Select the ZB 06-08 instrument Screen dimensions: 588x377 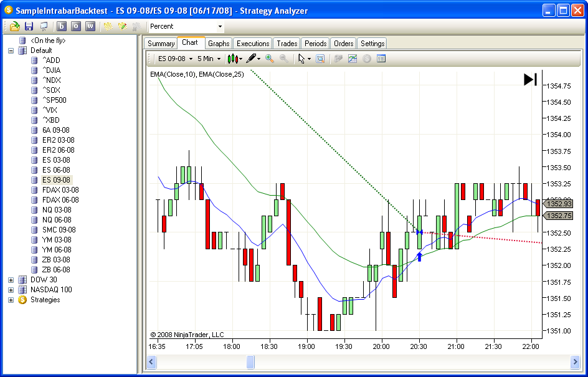(56, 270)
